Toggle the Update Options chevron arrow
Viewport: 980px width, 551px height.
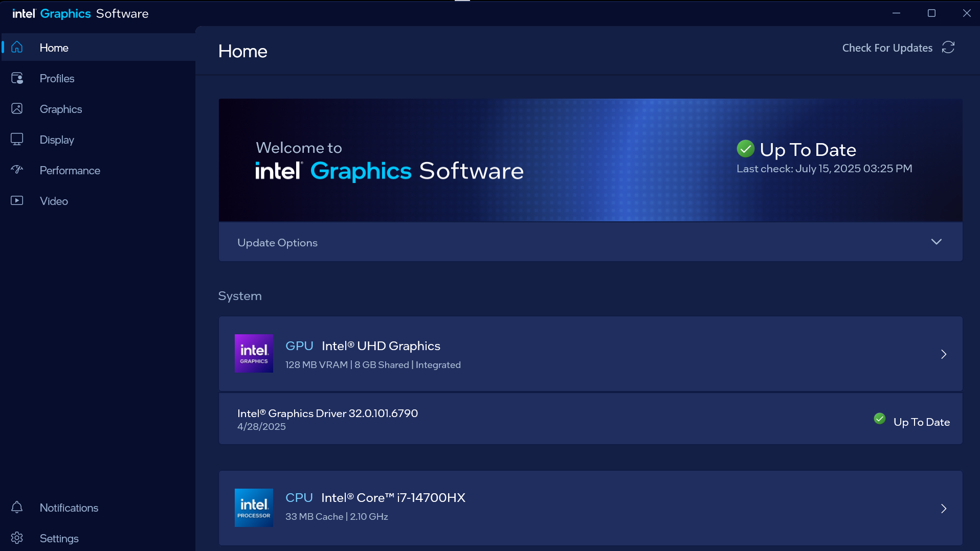click(937, 242)
